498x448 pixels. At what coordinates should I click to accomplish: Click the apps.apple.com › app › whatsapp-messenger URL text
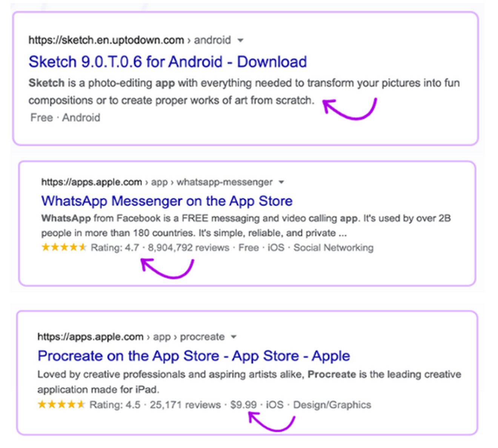[157, 182]
